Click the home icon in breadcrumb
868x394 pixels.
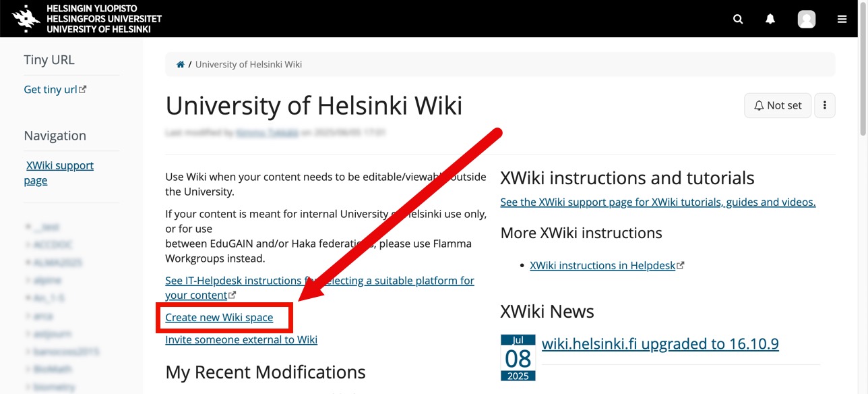tap(180, 65)
